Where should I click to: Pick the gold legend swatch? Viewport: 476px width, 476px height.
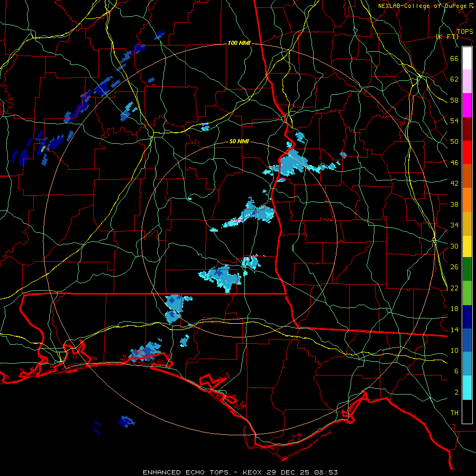(467, 224)
